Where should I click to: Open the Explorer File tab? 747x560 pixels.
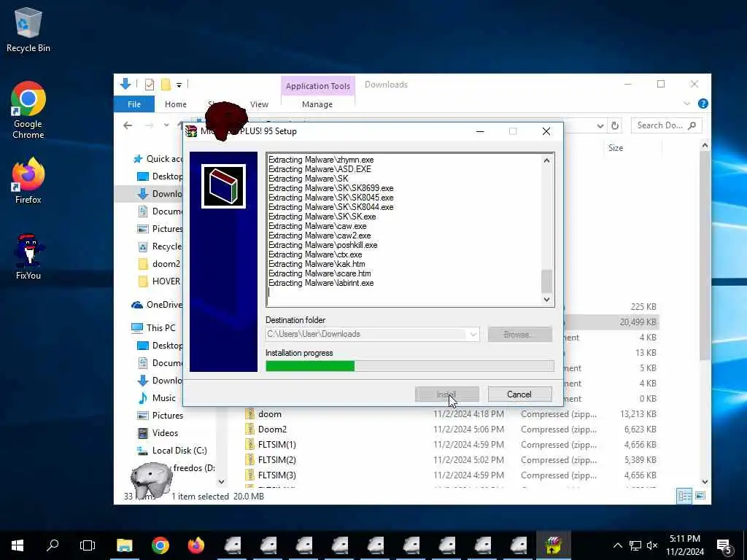[134, 104]
